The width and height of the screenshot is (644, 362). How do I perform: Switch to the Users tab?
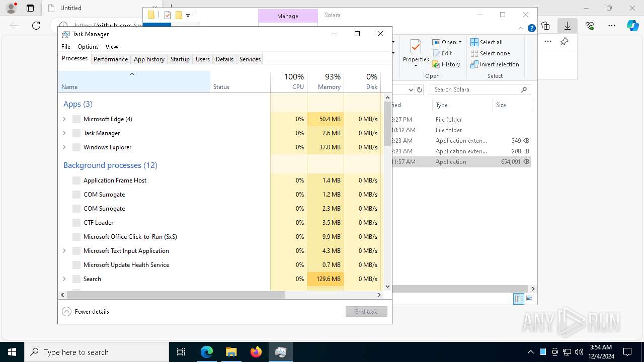[x=203, y=59]
